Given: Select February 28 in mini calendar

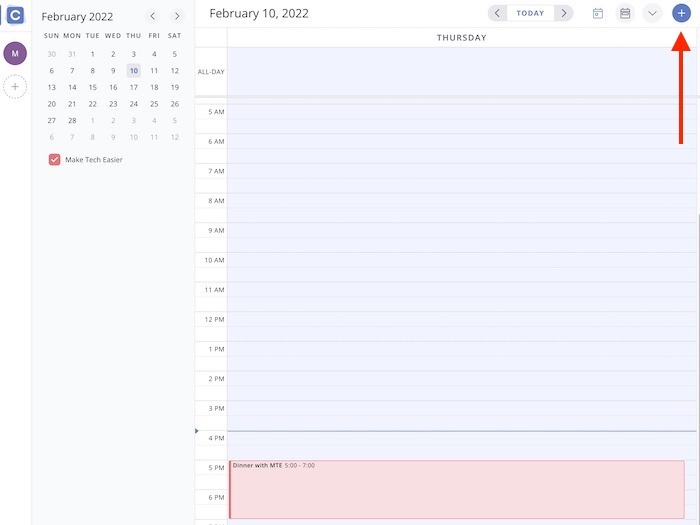Looking at the screenshot, I should pyautogui.click(x=72, y=121).
